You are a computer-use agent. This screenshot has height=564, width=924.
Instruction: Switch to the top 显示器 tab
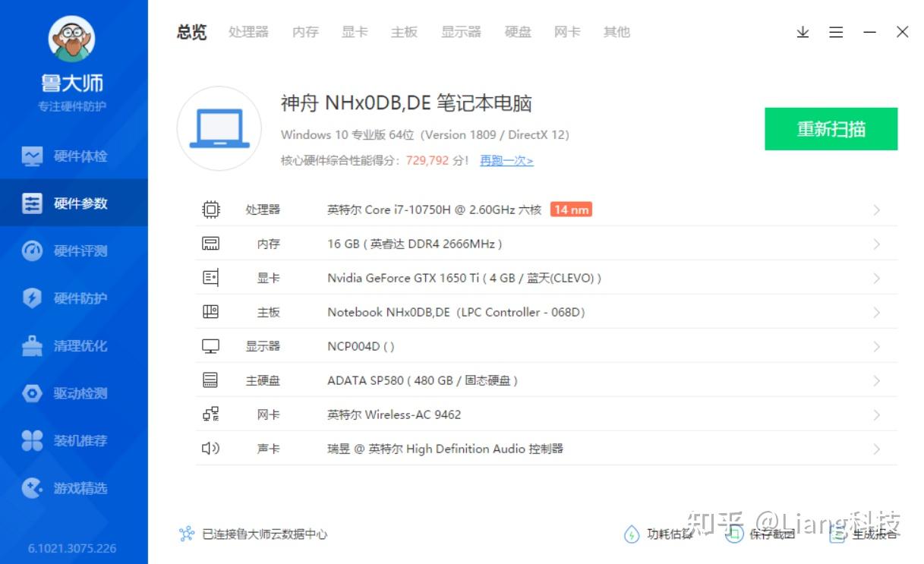click(462, 32)
